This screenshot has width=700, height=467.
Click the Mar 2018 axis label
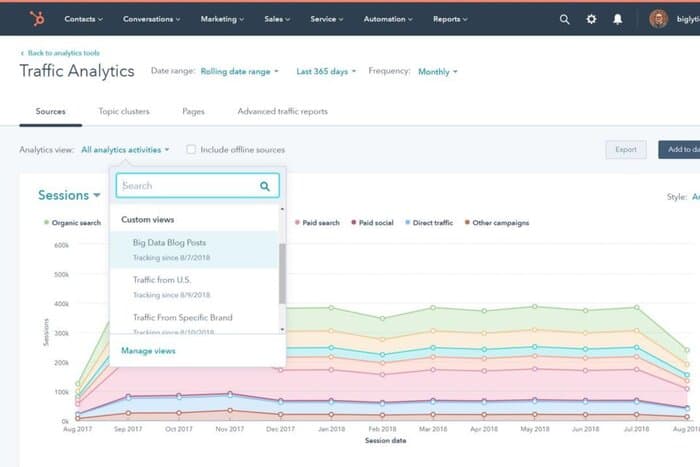coord(433,429)
